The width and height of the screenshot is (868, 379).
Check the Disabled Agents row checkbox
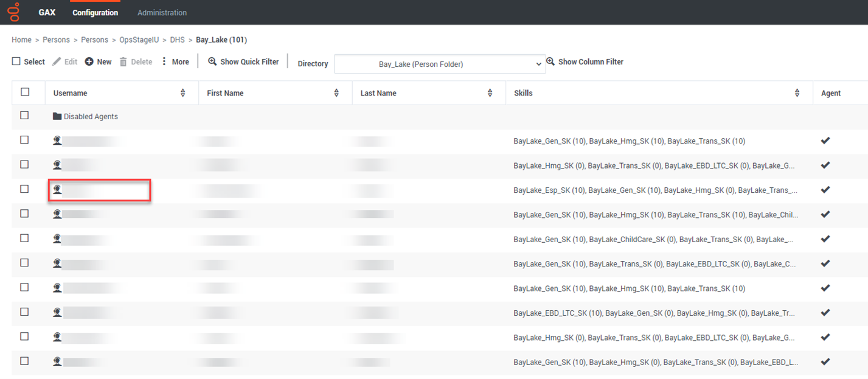coord(24,116)
